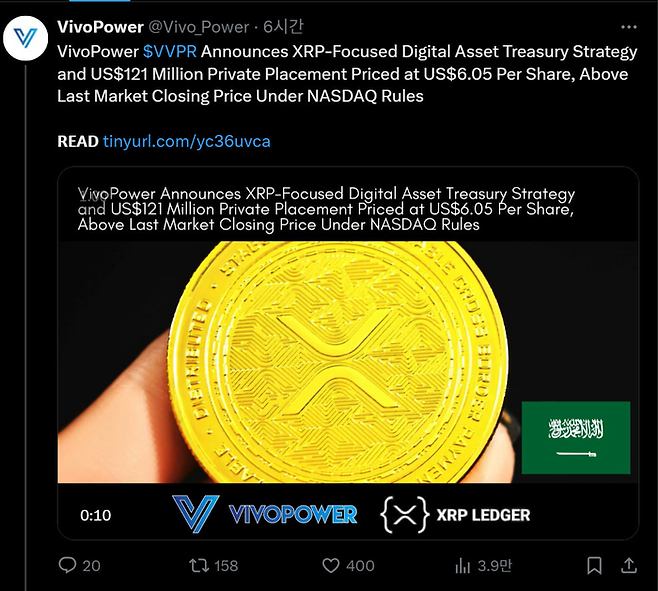Click the $VVPR cashtag
658x591 pixels.
point(170,51)
